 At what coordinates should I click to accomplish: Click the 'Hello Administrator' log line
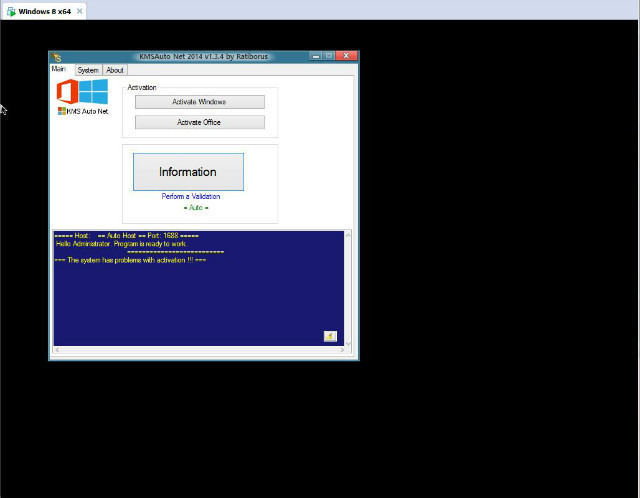[121, 244]
